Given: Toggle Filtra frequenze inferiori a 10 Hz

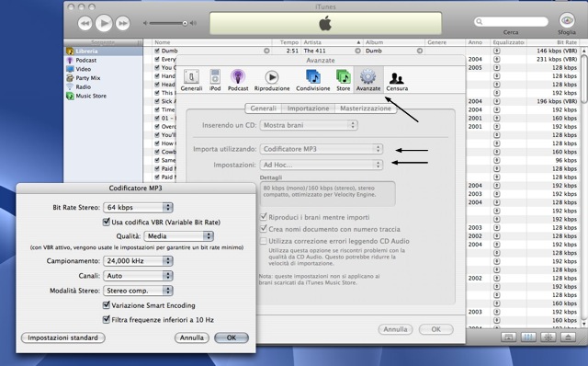Looking at the screenshot, I should coord(107,319).
